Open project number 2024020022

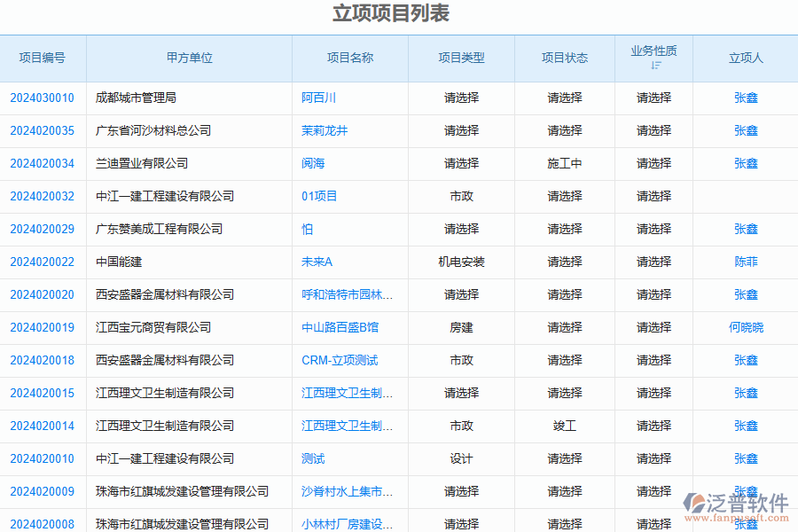pos(42,262)
